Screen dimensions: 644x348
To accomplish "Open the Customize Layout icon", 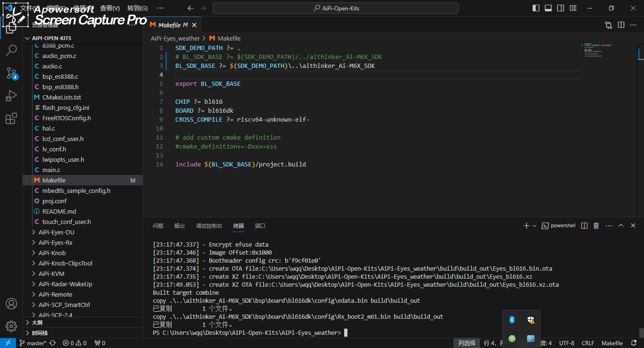I will point(573,8).
